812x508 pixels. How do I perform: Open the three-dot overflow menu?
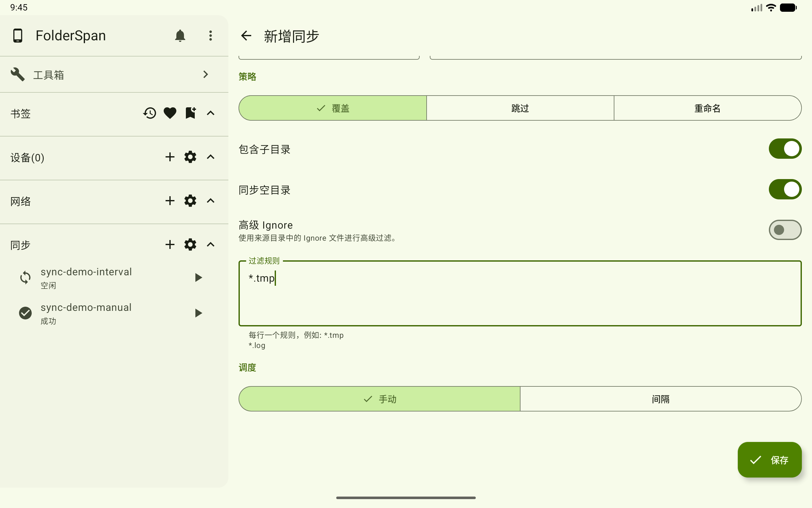pyautogui.click(x=210, y=36)
